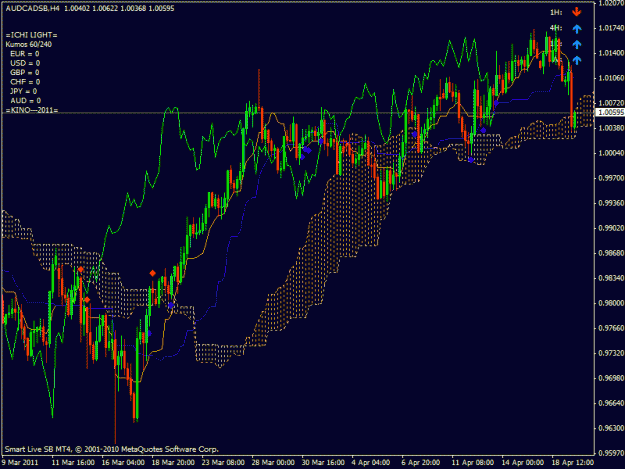The image size is (625, 469).
Task: Click the "16 Mar 04:00" time axis label
Action: pos(123,463)
